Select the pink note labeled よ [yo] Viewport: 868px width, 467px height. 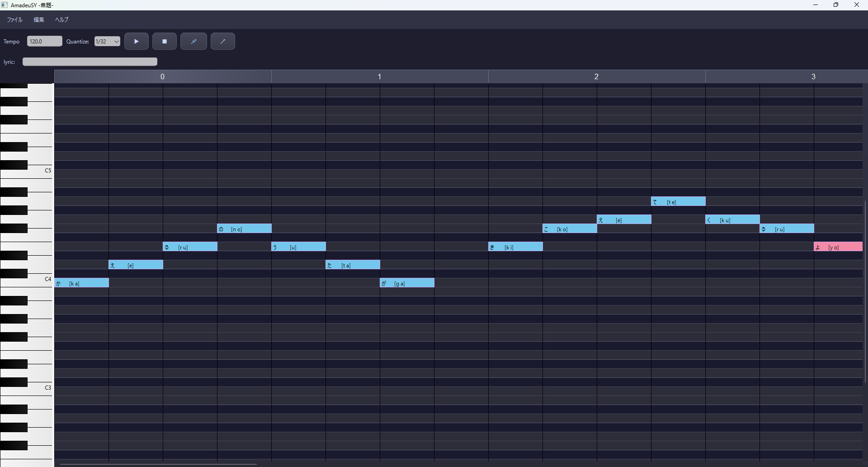coord(839,247)
